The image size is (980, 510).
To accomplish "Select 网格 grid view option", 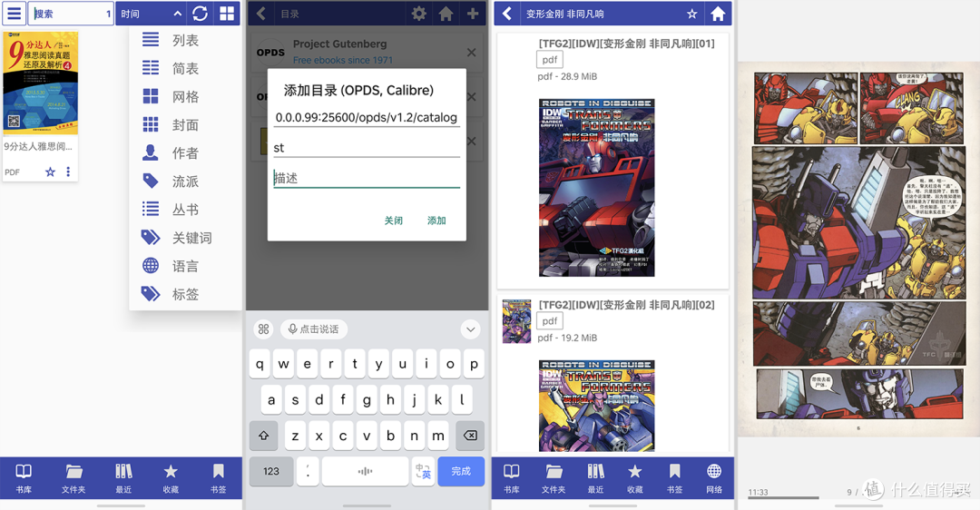I will 185,97.
